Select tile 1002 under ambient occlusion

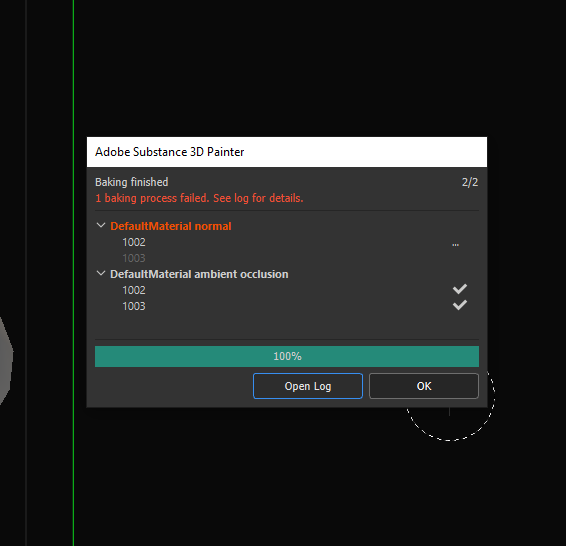134,290
